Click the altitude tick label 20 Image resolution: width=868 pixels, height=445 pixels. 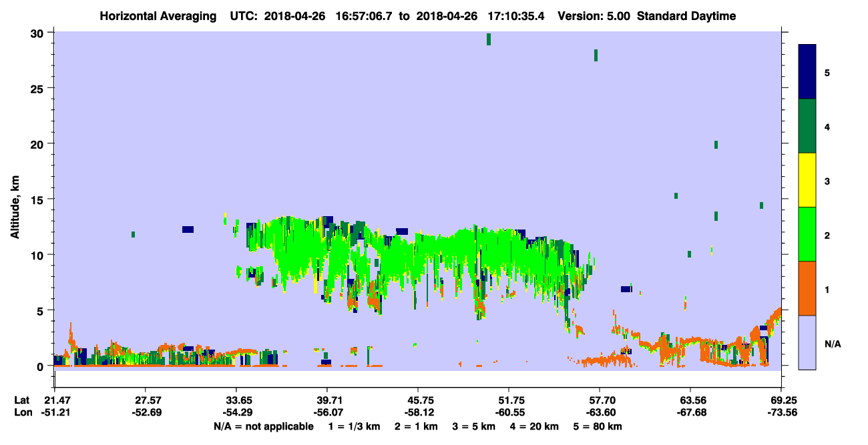(38, 144)
